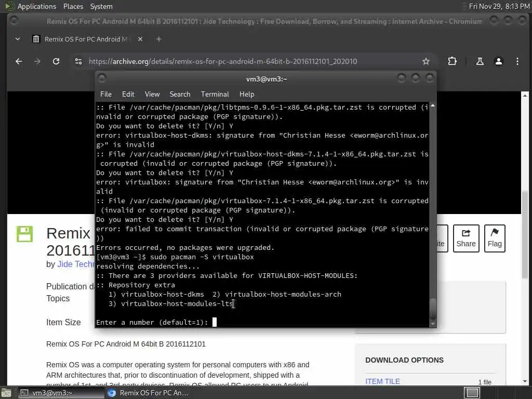Click the terminal scrollbar thumb
The image size is (532, 399).
433,309
